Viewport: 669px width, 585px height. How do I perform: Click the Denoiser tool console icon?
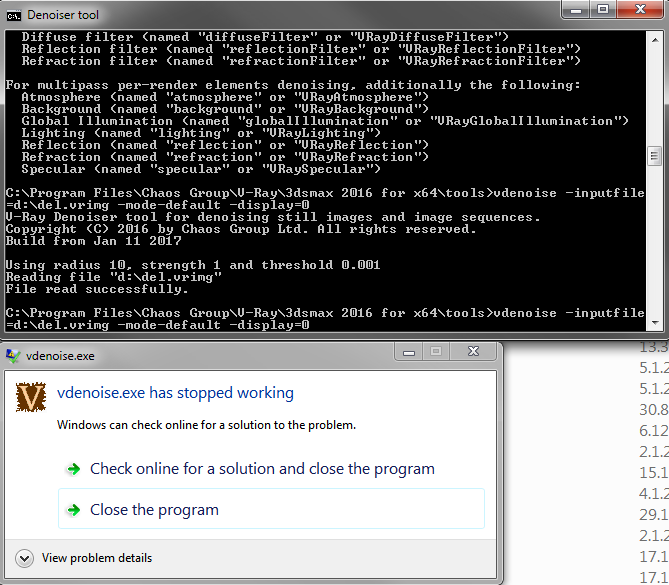(x=14, y=15)
